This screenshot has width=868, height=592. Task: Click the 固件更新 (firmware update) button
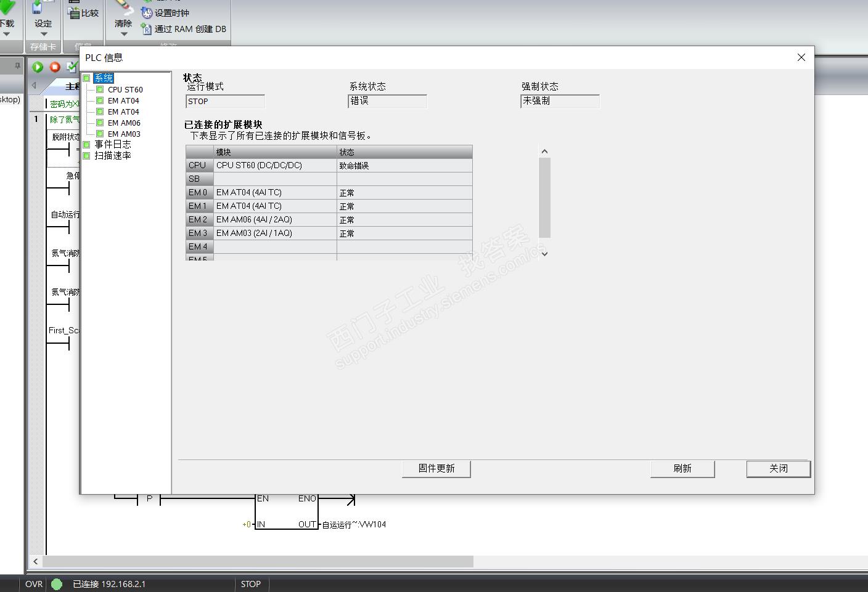[436, 469]
